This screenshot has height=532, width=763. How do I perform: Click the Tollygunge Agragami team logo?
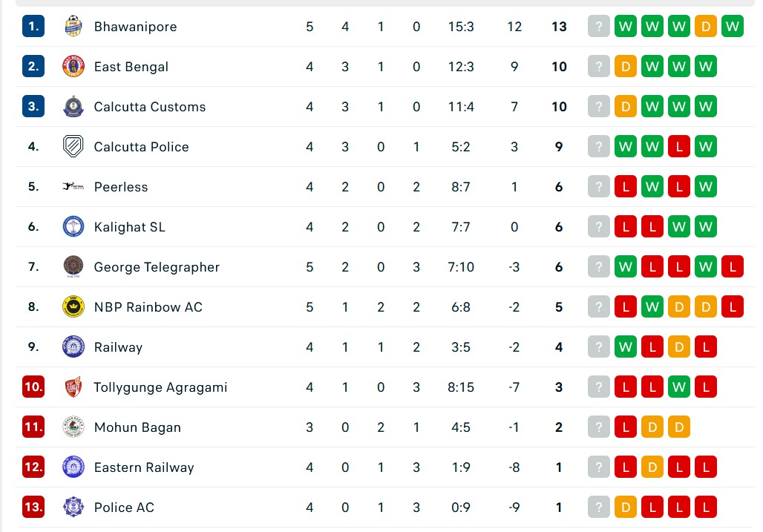coord(73,387)
